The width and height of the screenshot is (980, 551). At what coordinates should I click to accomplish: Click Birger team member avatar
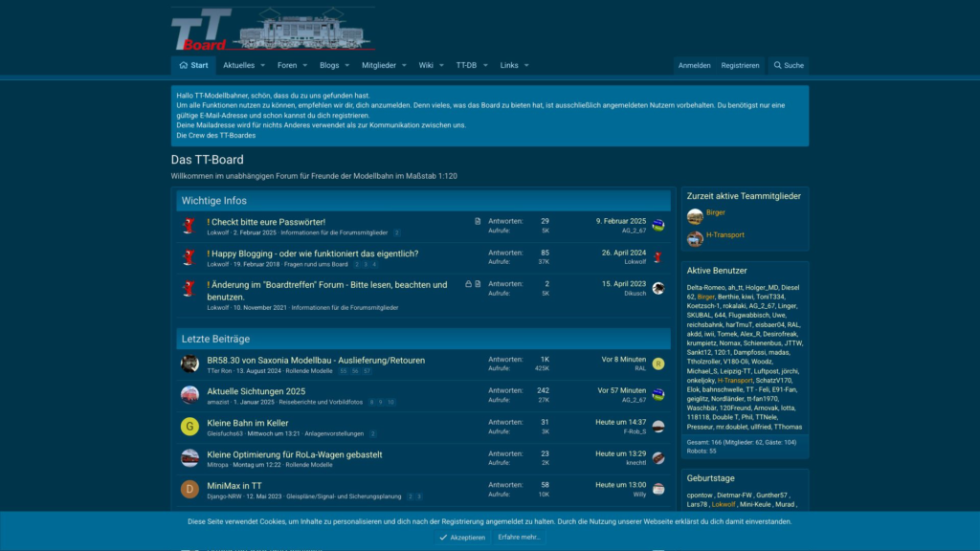tap(695, 216)
